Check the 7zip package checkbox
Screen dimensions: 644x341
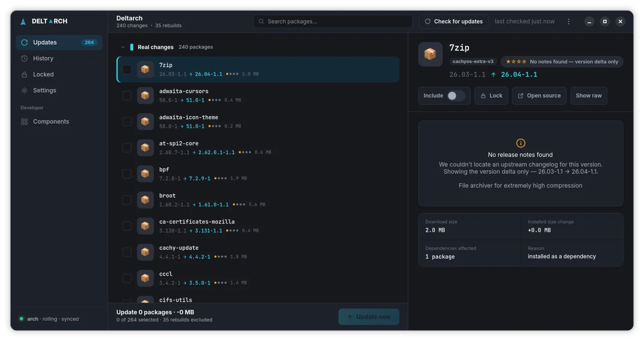point(127,69)
